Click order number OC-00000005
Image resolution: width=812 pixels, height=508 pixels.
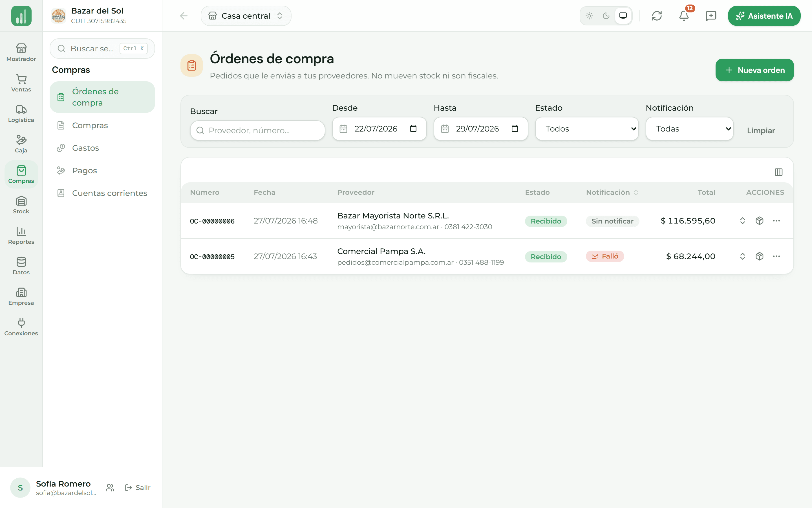(x=212, y=257)
